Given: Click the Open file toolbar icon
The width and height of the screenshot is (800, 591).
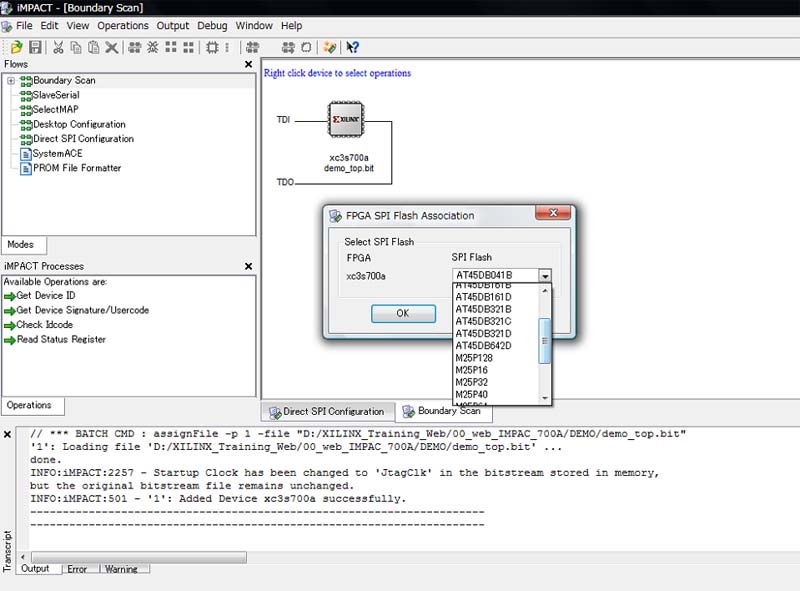Looking at the screenshot, I should pyautogui.click(x=16, y=47).
